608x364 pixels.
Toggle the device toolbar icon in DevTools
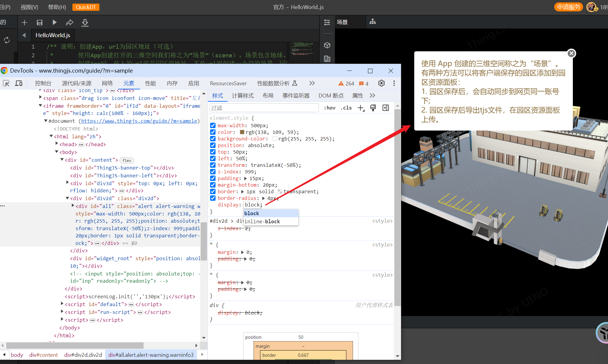[19, 83]
